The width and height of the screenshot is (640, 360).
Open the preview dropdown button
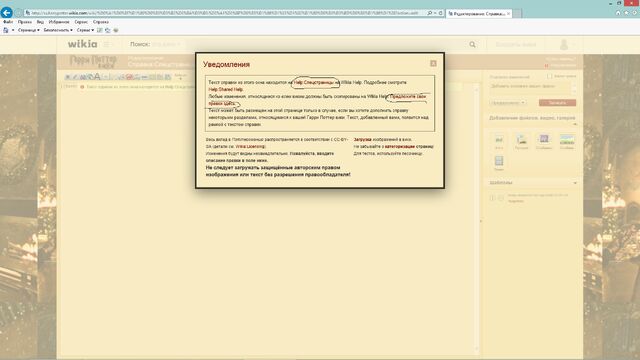coord(508,102)
